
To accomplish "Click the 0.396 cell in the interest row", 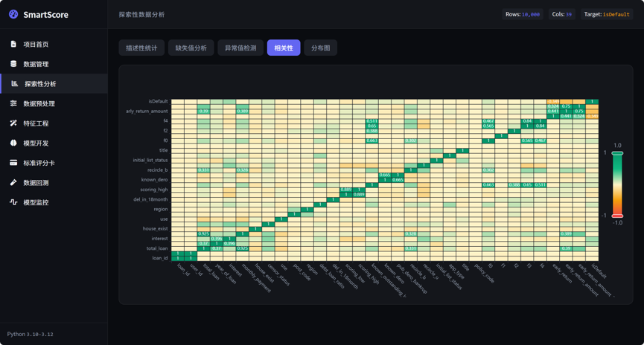I will tap(217, 239).
